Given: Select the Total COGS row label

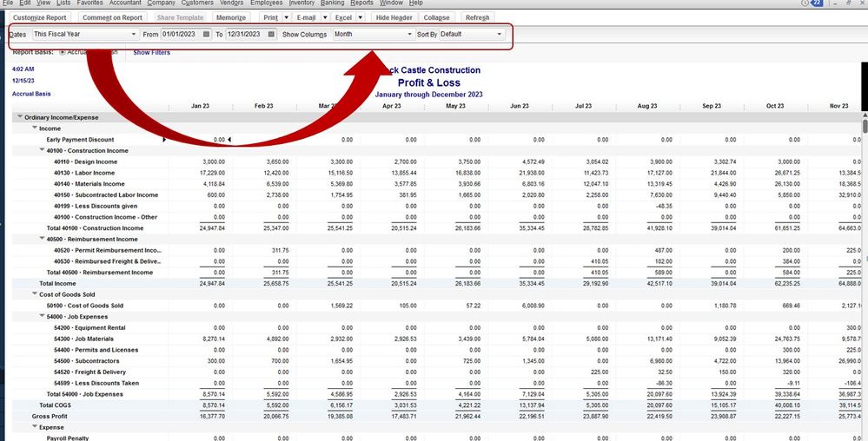Looking at the screenshot, I should click(55, 405).
